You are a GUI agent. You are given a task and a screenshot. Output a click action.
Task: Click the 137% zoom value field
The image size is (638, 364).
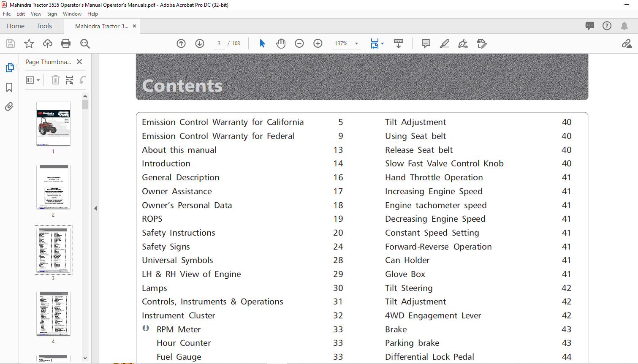(x=342, y=43)
